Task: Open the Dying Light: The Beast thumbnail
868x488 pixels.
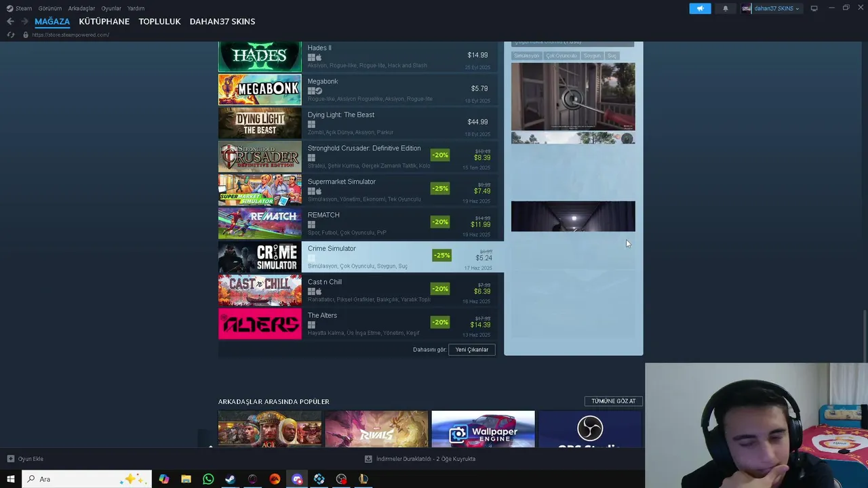Action: tap(260, 123)
